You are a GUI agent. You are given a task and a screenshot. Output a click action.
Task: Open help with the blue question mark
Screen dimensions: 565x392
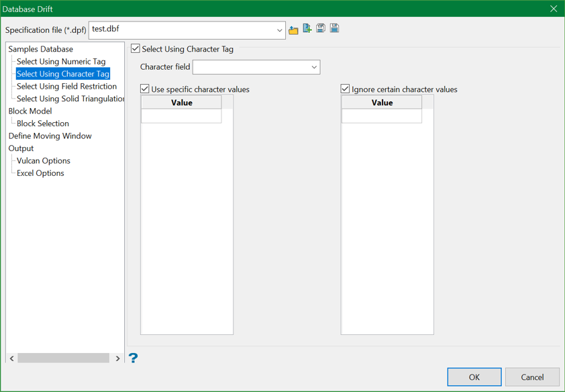point(133,358)
